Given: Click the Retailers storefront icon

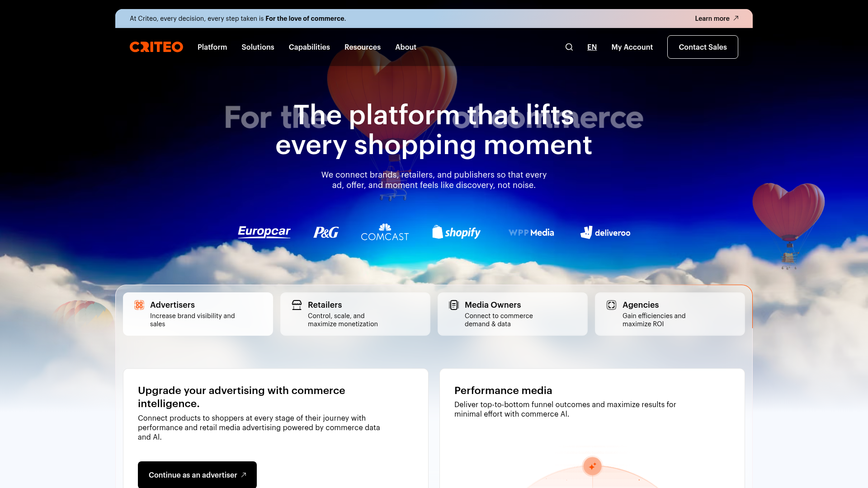Looking at the screenshot, I should click(296, 305).
